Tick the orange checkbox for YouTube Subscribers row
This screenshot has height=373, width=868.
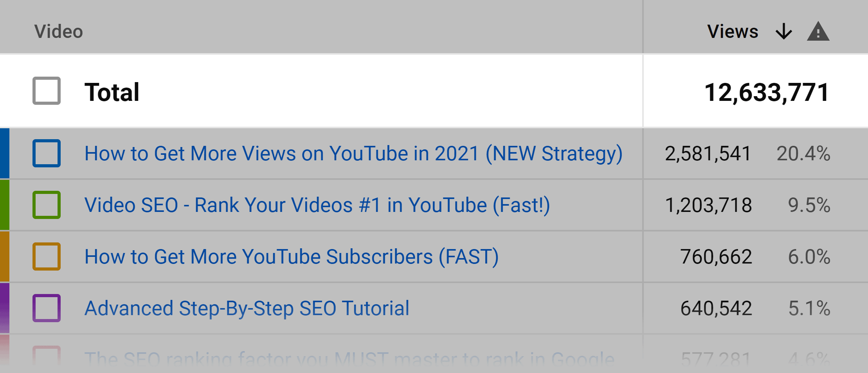click(x=47, y=256)
